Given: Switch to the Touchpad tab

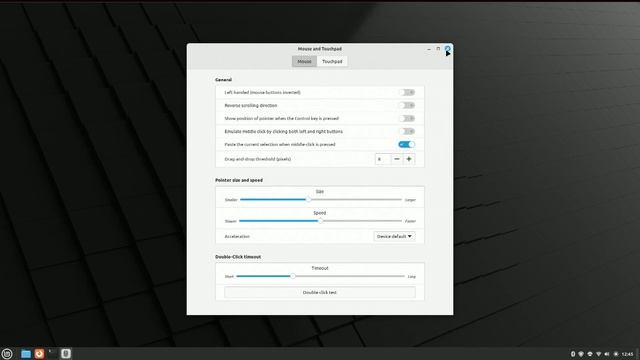Looking at the screenshot, I should click(332, 61).
